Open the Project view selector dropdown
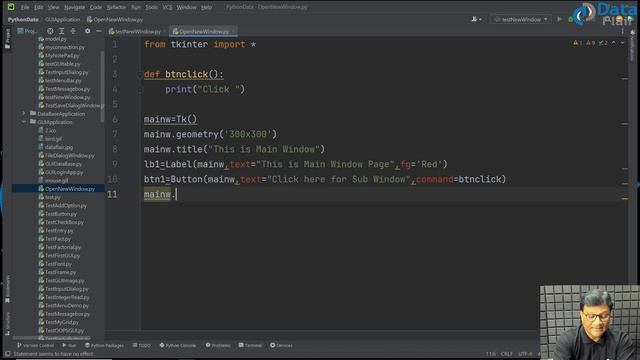The image size is (640, 360). [27, 31]
